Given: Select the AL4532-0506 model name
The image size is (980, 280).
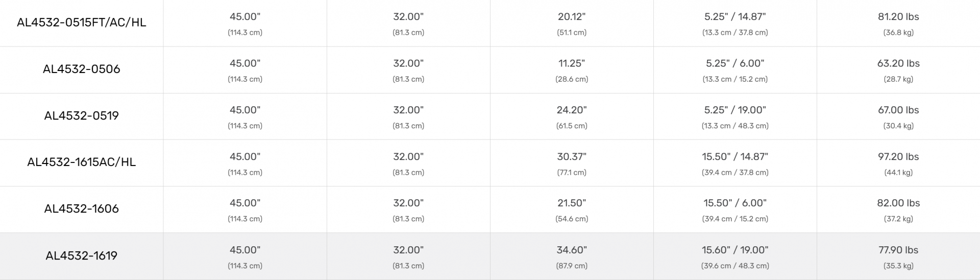Looking at the screenshot, I should coord(82,69).
